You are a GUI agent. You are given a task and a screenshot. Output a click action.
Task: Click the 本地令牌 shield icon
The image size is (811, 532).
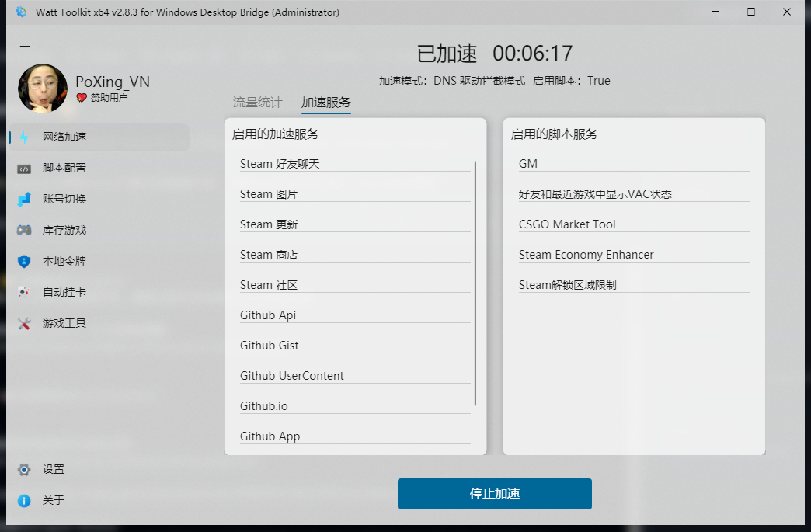24,261
